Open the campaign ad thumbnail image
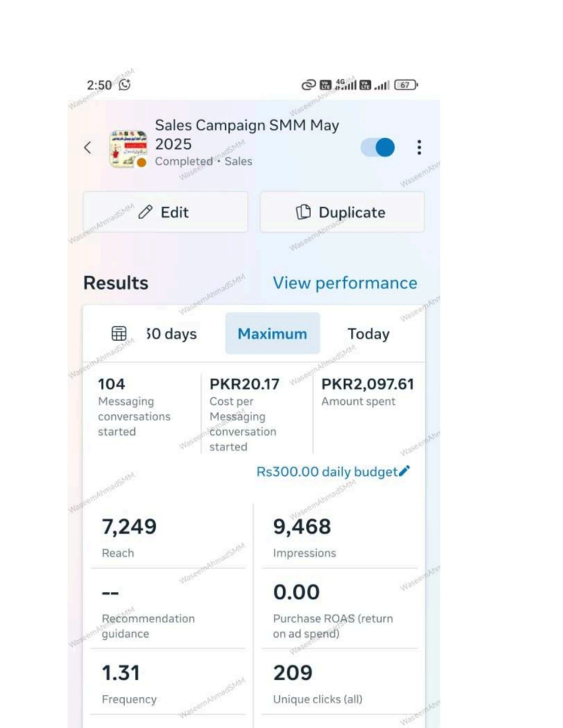Screen dimensions: 563x728 click(128, 149)
